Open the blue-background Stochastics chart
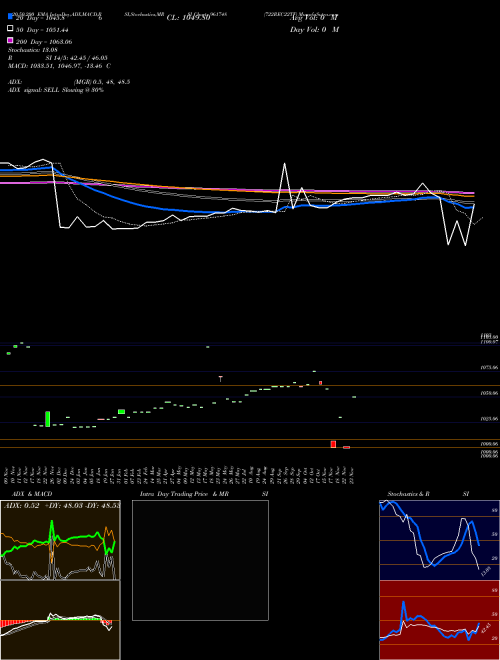 pyautogui.click(x=439, y=540)
